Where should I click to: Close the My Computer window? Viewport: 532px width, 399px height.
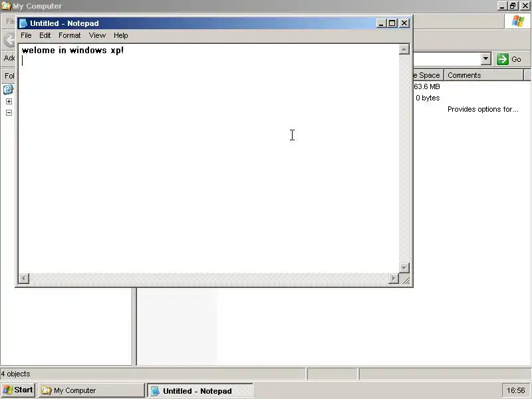coord(525,6)
